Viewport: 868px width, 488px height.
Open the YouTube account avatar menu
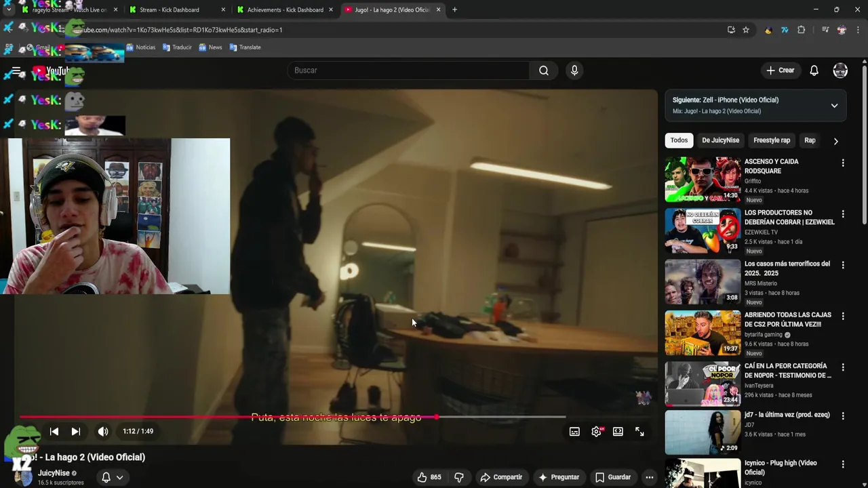tap(840, 70)
